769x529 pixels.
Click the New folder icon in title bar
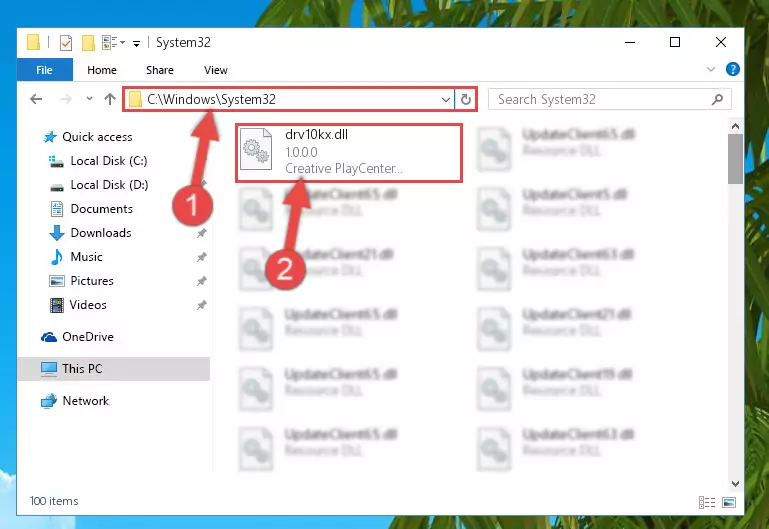click(x=88, y=43)
